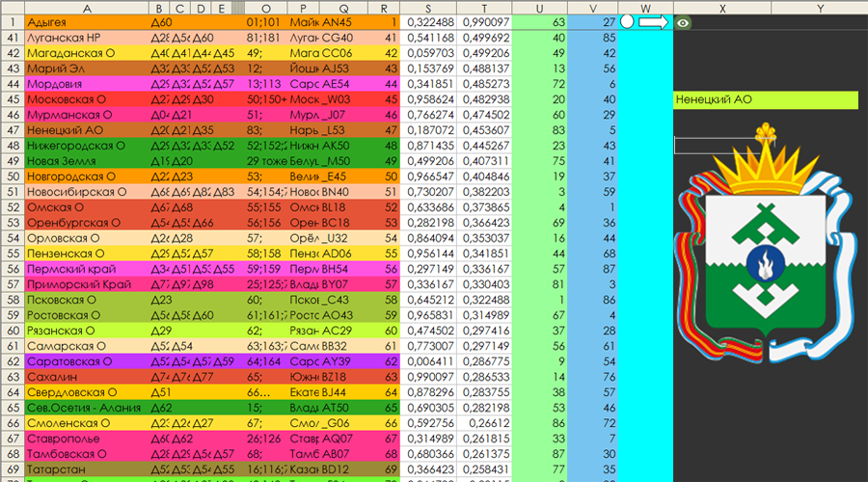Select column W header
The image size is (868, 482).
pos(645,8)
